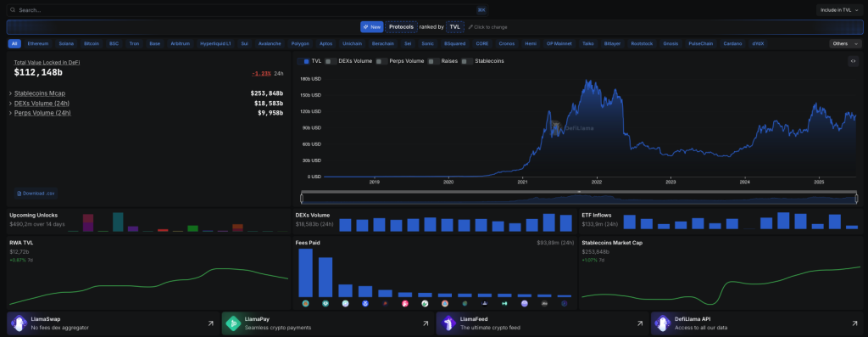Enable the Raises chart series
Image resolution: width=868 pixels, height=337 pixels.
[434, 61]
